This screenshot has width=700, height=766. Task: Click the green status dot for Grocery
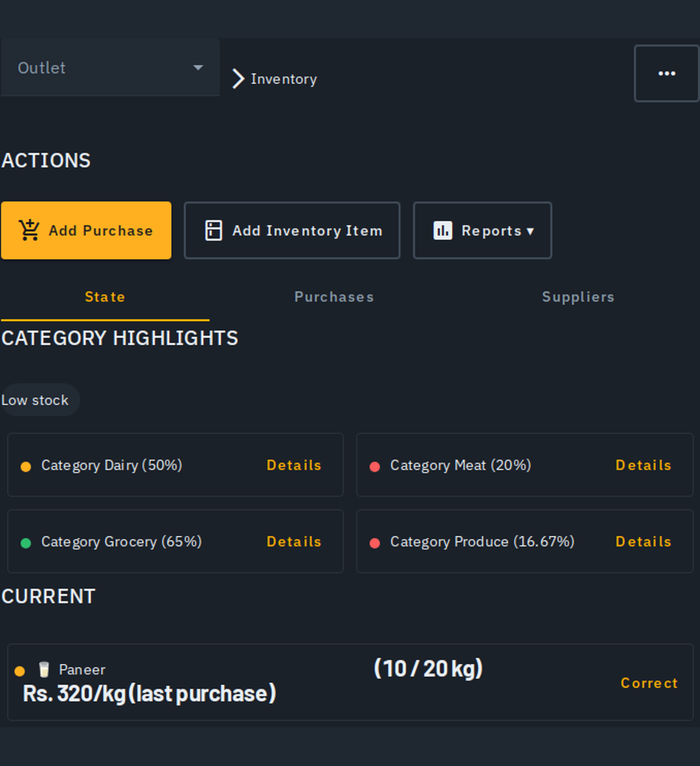coord(26,543)
